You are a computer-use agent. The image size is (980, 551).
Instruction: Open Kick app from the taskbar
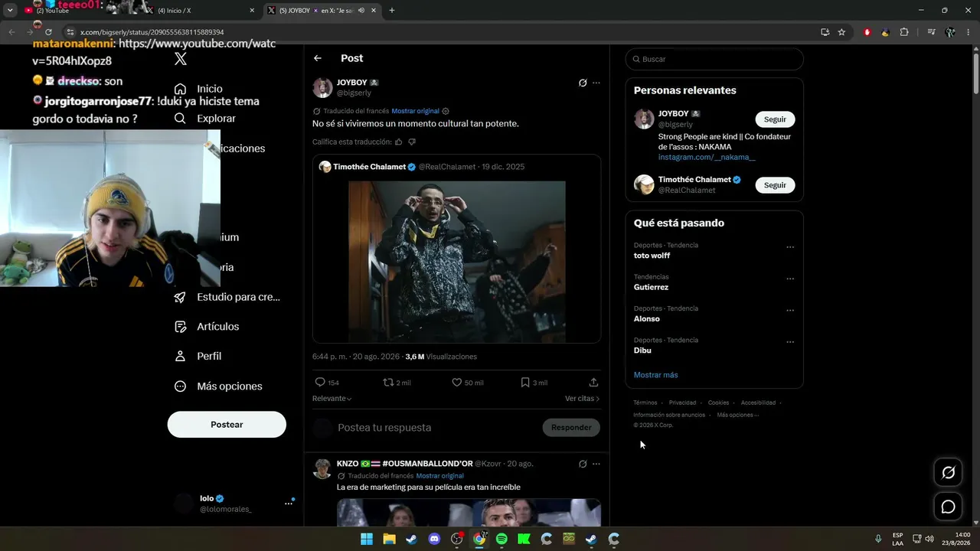[524, 539]
